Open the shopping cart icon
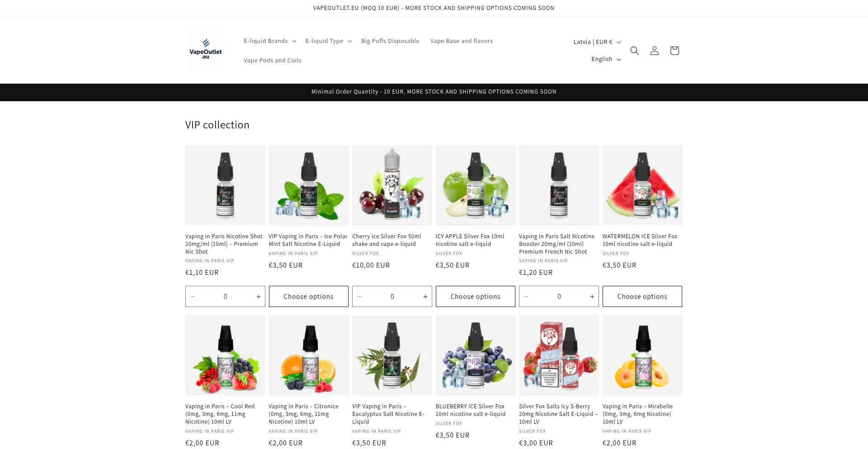Viewport: 868px width, 449px height. (674, 51)
